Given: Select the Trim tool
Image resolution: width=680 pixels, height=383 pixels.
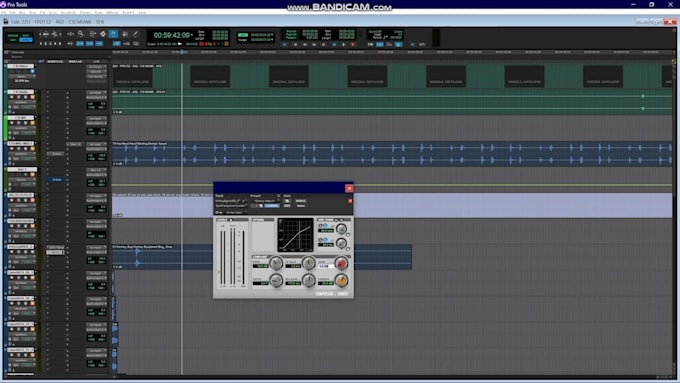Looking at the screenshot, I should click(92, 34).
